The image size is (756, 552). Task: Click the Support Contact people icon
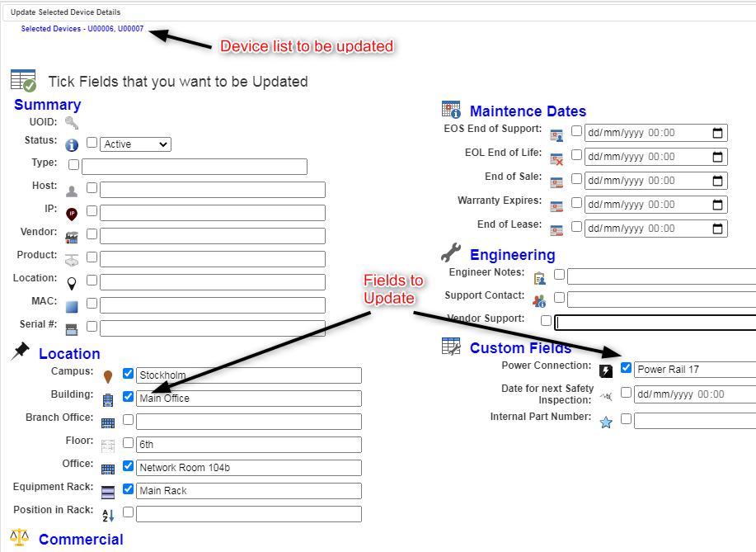[539, 301]
